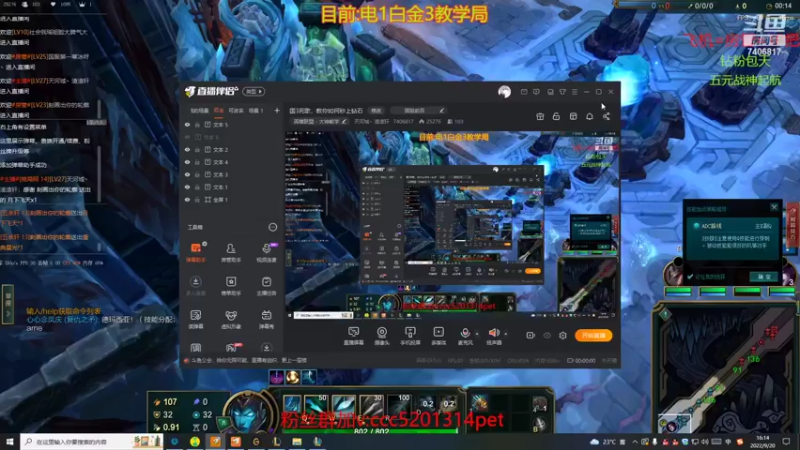Select the third scene tab
Viewport: 800px width, 450px height.
[236, 111]
